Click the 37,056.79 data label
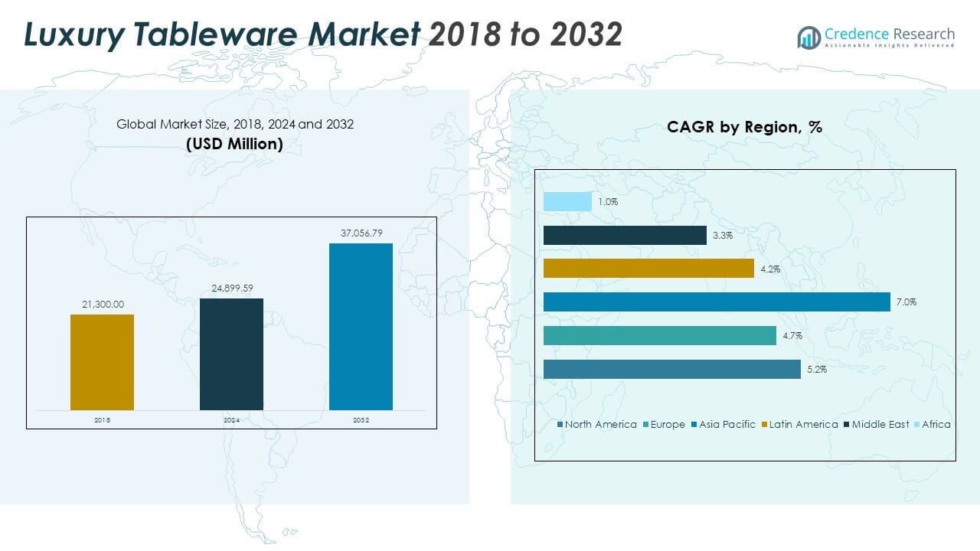 pyautogui.click(x=361, y=233)
